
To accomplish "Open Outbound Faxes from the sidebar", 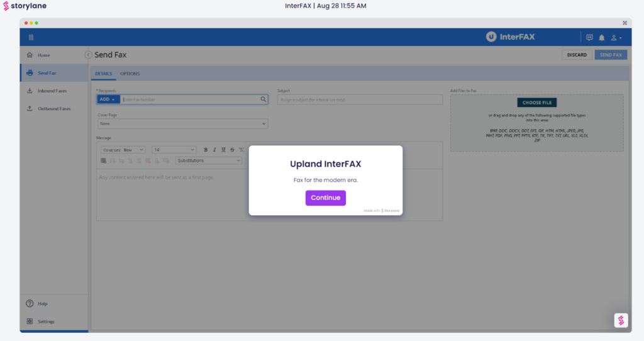I will [x=53, y=109].
